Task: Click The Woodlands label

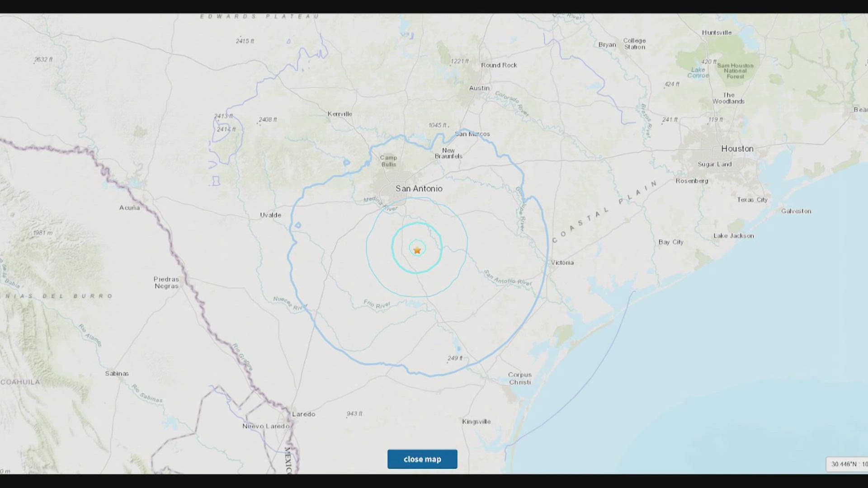Action: click(x=729, y=98)
